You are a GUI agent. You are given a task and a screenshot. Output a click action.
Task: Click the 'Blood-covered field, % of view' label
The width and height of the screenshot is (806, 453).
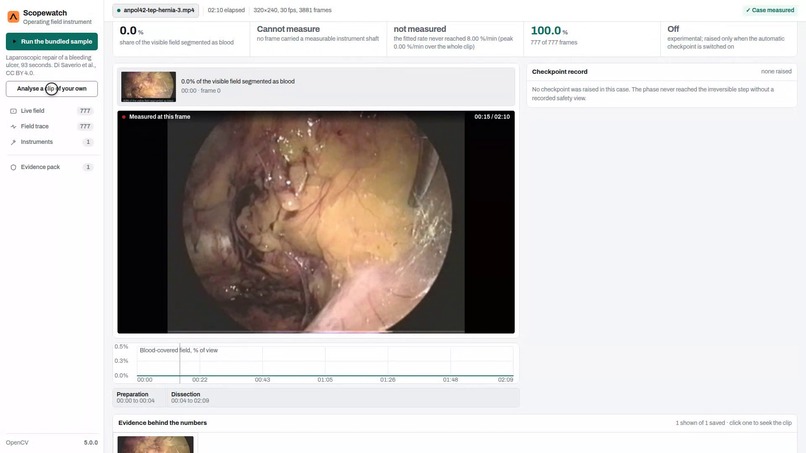click(178, 350)
